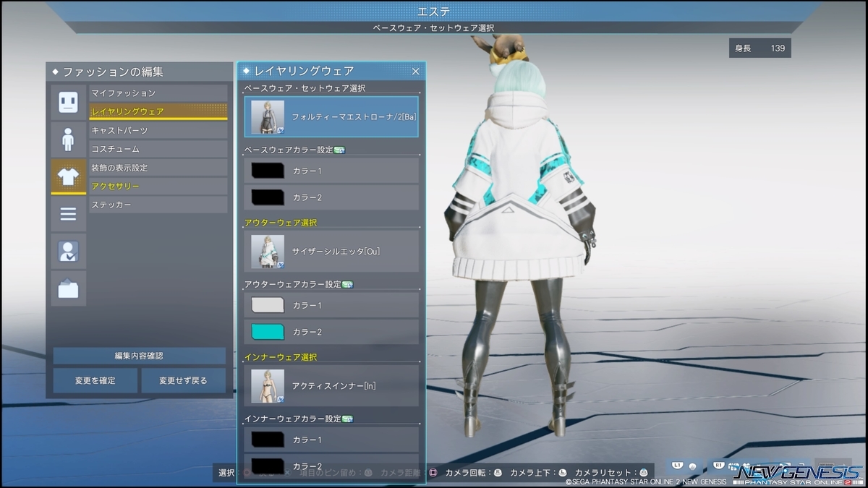Select inner wear アクティスインナー[In]
The height and width of the screenshot is (488, 868).
[331, 385]
